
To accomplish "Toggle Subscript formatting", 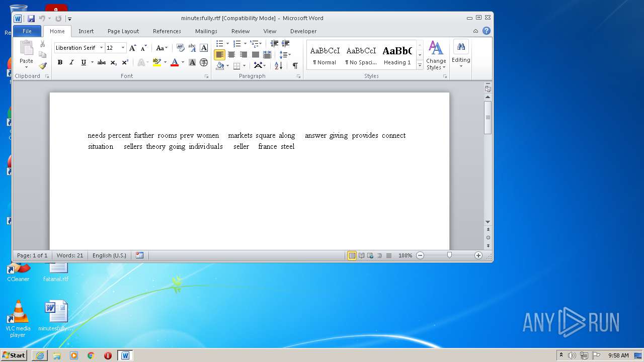I will pos(114,62).
